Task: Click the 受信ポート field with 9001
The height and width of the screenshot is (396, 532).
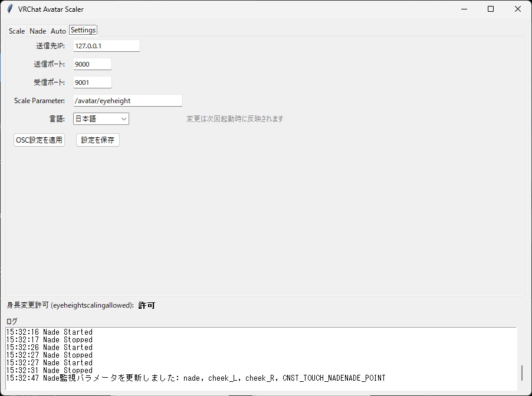Action: (x=92, y=82)
